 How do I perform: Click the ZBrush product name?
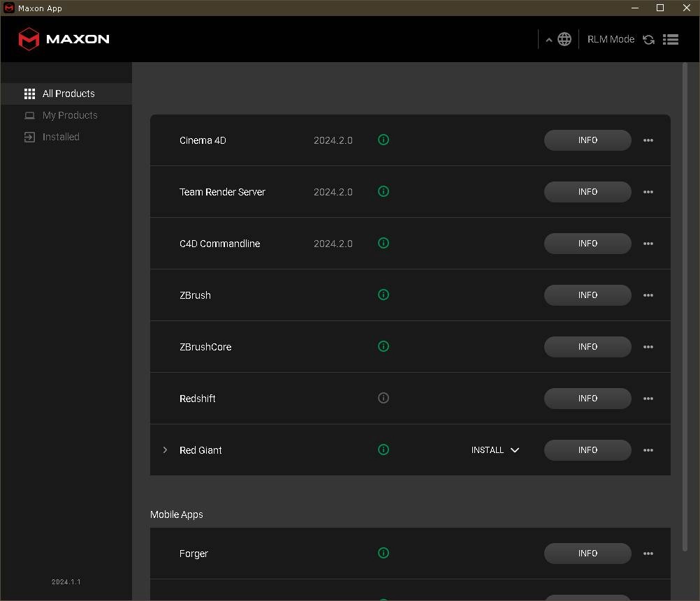point(195,295)
